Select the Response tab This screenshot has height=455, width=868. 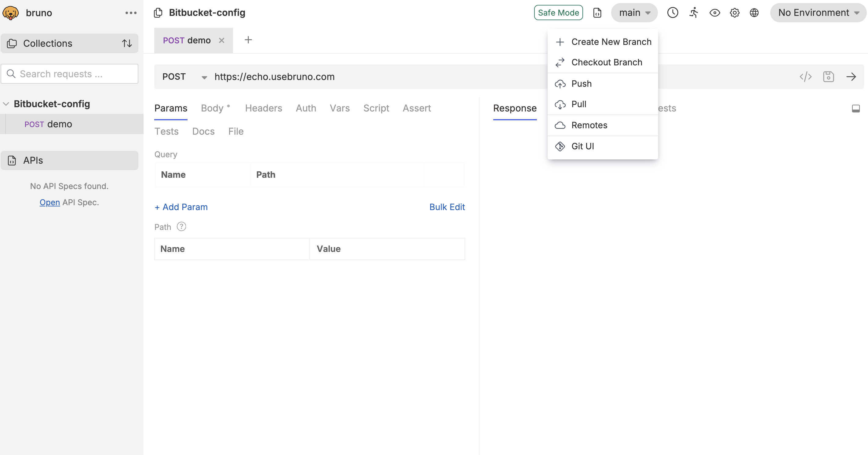[515, 108]
